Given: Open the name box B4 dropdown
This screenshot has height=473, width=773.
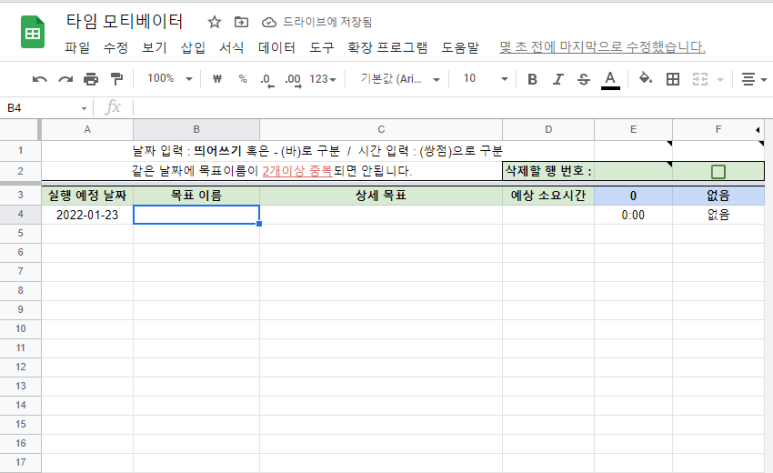Looking at the screenshot, I should pos(84,108).
